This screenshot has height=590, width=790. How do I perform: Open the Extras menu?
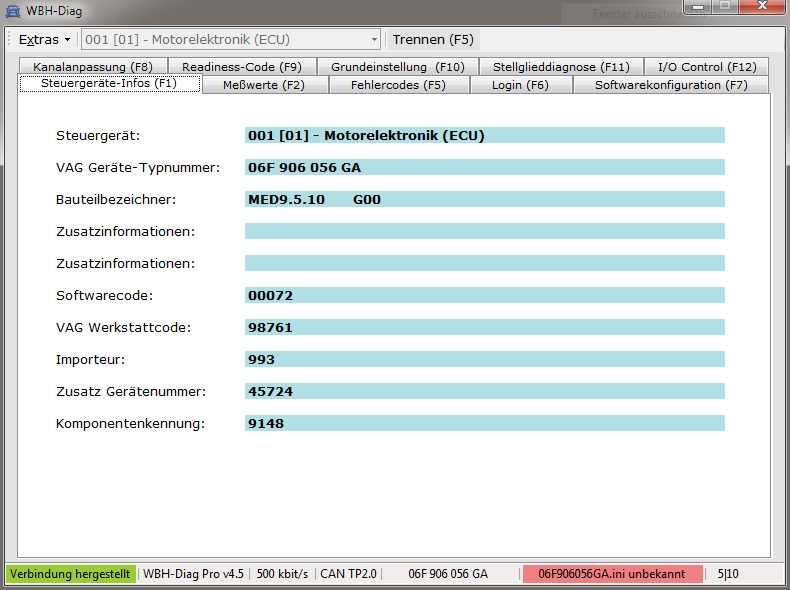coord(44,40)
